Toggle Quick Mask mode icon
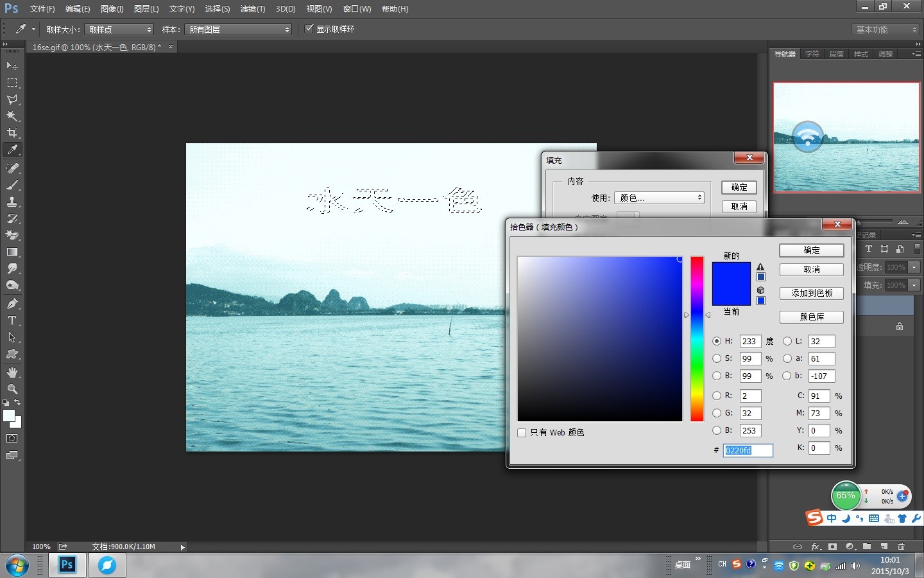The width and height of the screenshot is (924, 578). [12, 439]
